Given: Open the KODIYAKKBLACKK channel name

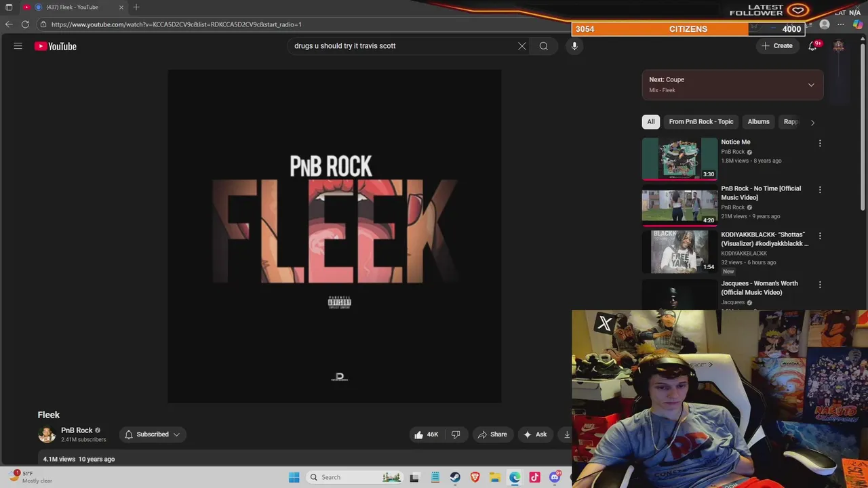Looking at the screenshot, I should pos(744,253).
